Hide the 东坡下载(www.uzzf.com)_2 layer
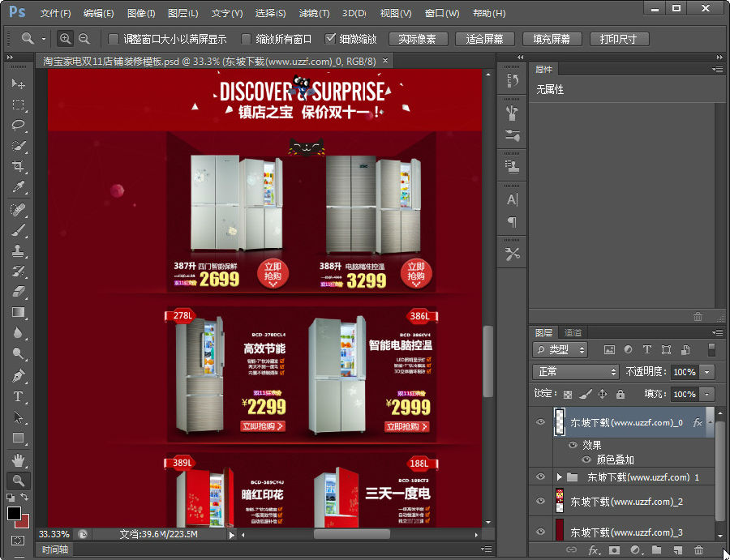Image resolution: width=730 pixels, height=560 pixels. [x=540, y=502]
